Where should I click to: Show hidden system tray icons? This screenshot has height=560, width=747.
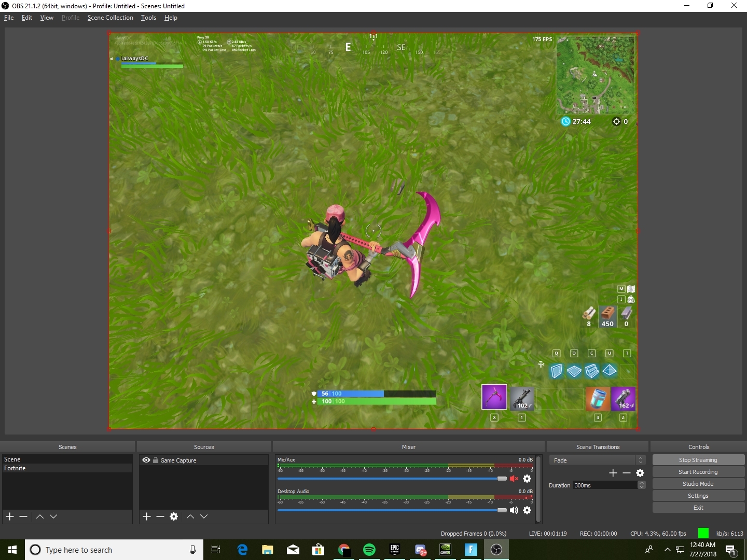tap(668, 550)
